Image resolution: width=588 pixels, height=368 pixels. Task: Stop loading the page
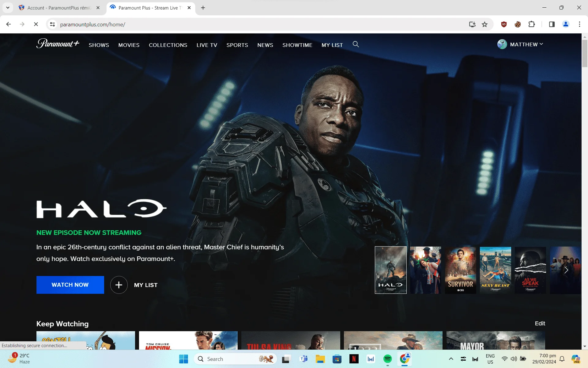tap(36, 24)
